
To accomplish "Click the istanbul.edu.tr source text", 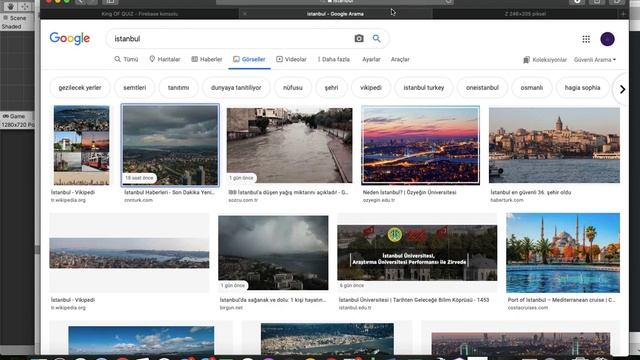I will pos(355,308).
